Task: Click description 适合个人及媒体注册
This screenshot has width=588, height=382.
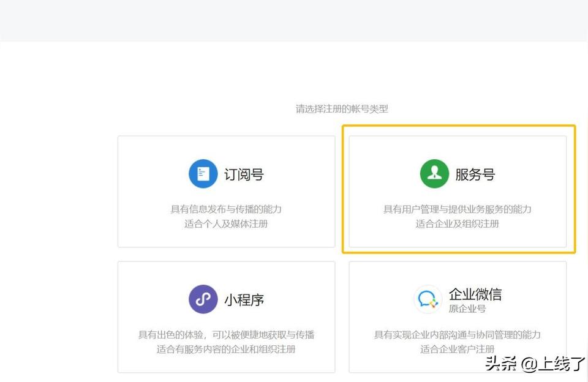Action: pyautogui.click(x=226, y=224)
